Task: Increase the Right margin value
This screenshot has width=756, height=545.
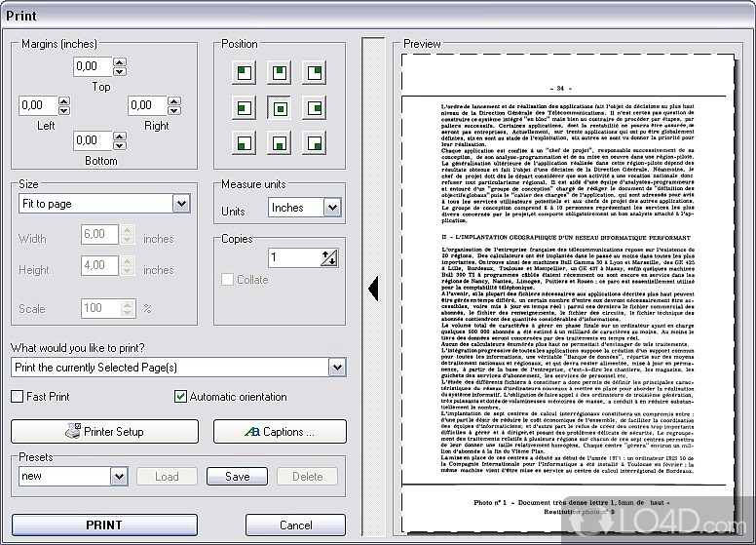Action: pos(174,100)
